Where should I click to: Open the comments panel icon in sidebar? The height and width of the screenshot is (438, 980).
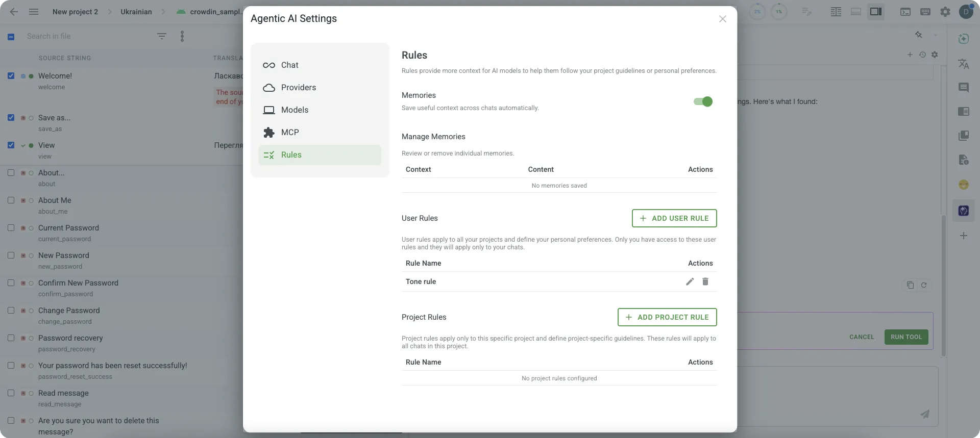click(963, 88)
